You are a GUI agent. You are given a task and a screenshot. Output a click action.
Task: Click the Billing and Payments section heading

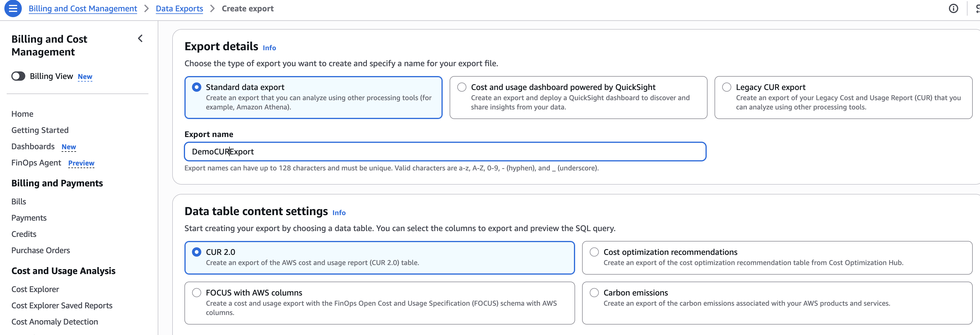(x=57, y=183)
